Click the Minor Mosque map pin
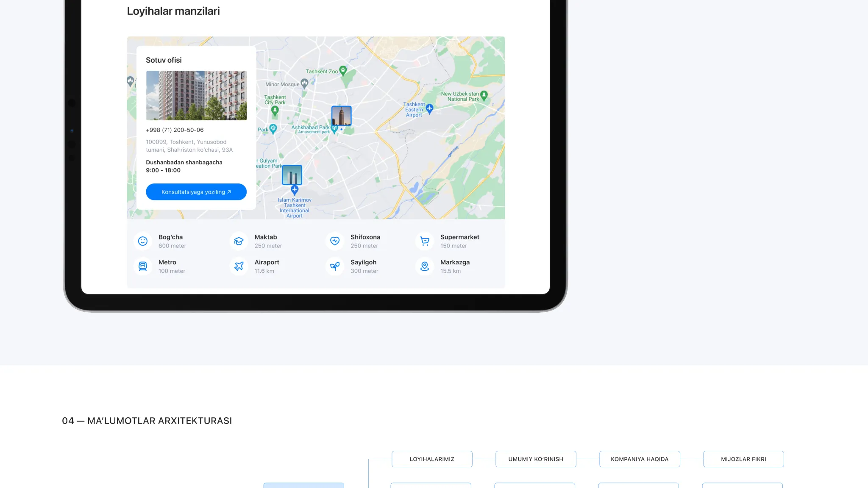 click(304, 83)
